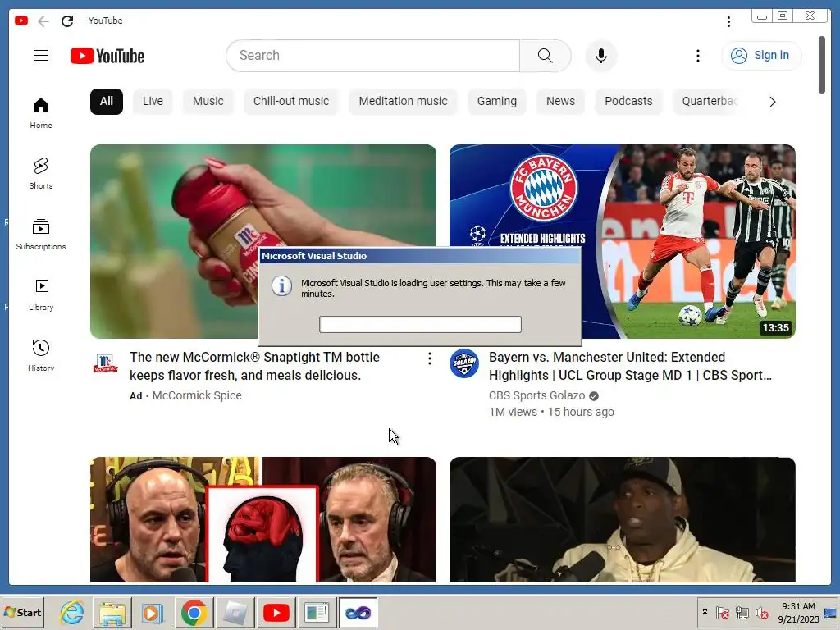Open Internet Explorer from the taskbar
Screen dimensions: 840x630
(71, 612)
